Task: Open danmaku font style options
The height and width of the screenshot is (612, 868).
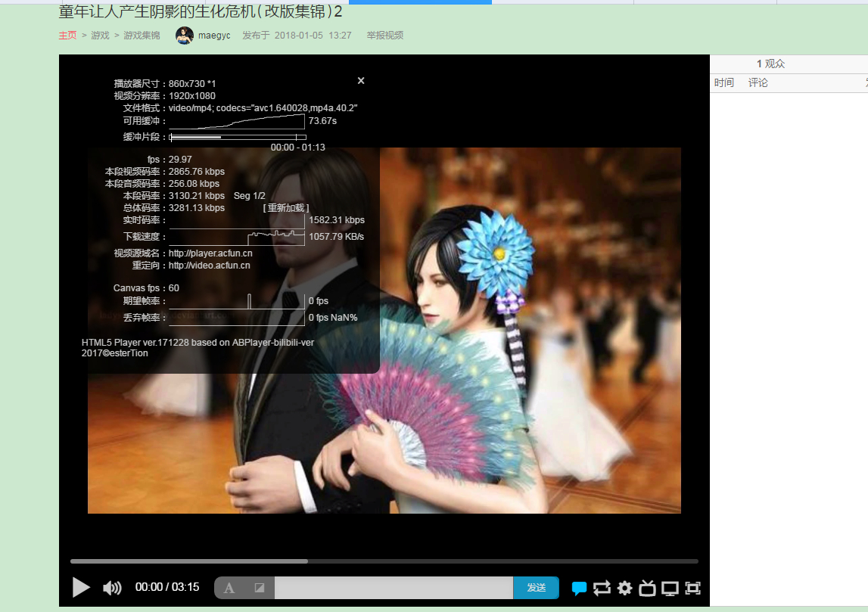Action: [229, 588]
